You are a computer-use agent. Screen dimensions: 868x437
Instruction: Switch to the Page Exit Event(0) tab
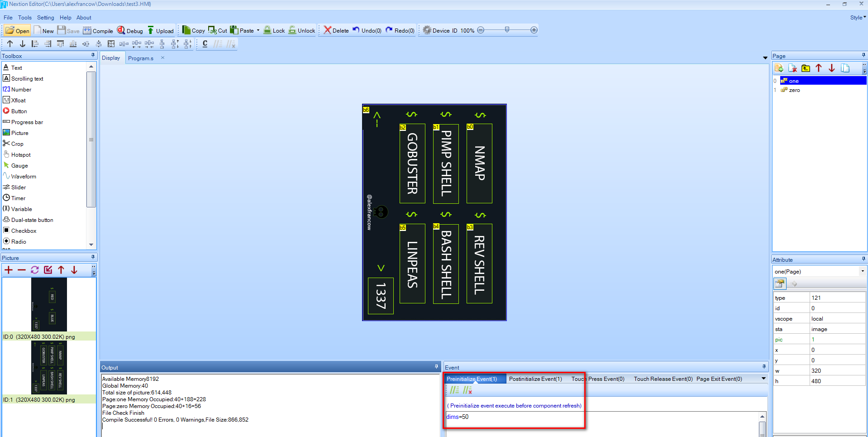(719, 379)
